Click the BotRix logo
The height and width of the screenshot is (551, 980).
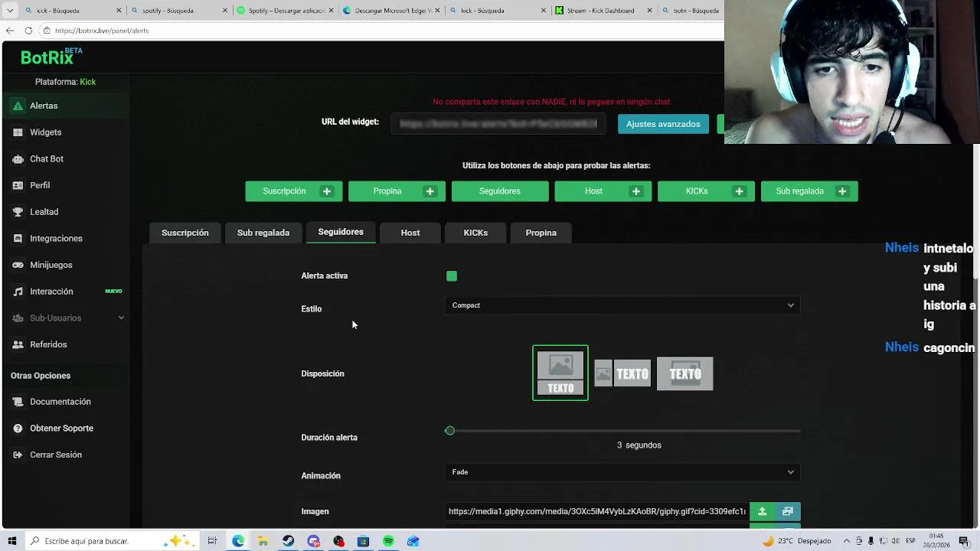(51, 57)
